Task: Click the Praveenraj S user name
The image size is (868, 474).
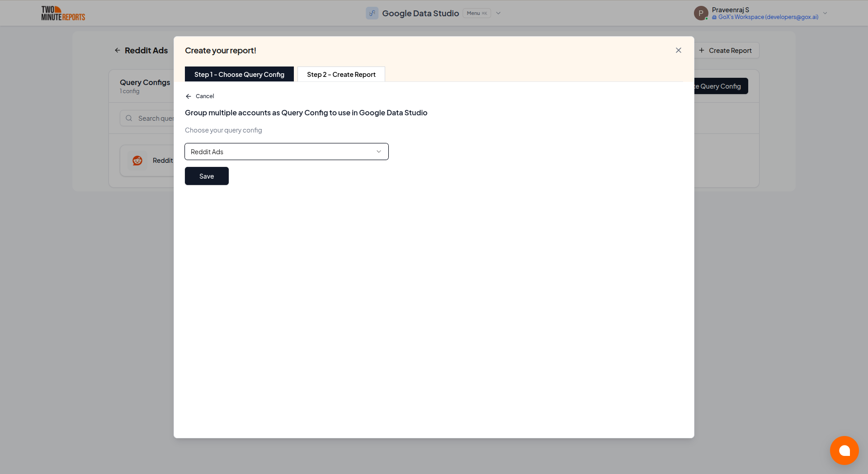Action: (731, 9)
